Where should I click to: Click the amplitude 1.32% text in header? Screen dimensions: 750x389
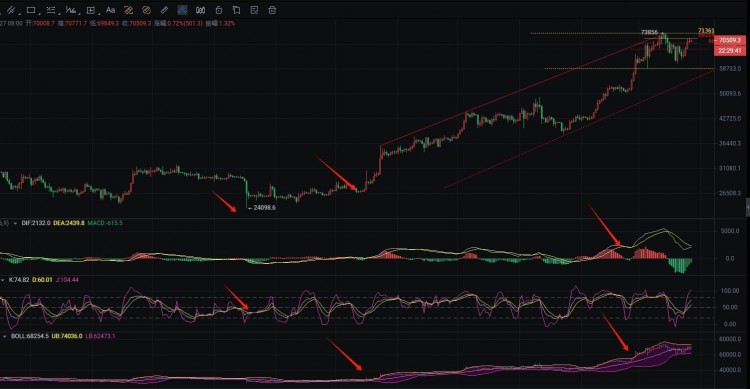click(227, 23)
